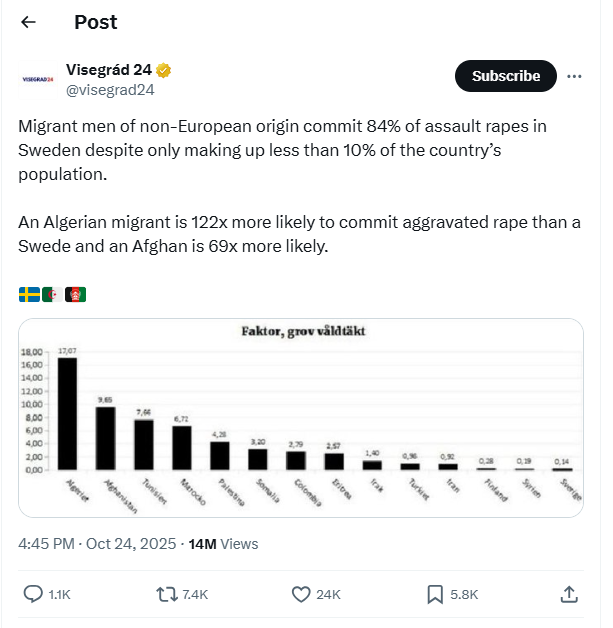Click the Swedish flag emoji
The height and width of the screenshot is (628, 613).
click(29, 294)
